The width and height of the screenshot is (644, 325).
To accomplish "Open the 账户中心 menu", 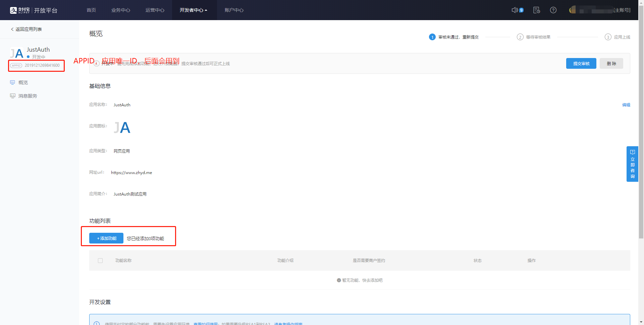I will 234,10.
